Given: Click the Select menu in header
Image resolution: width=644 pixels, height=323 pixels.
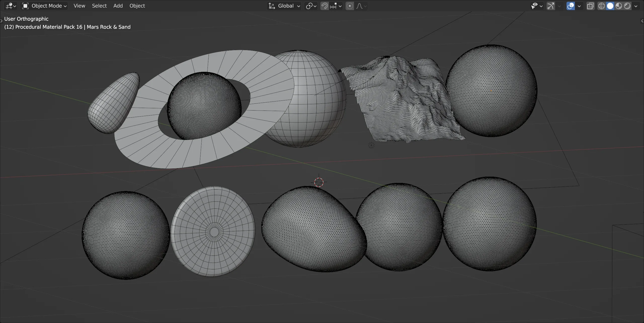Looking at the screenshot, I should click(99, 6).
